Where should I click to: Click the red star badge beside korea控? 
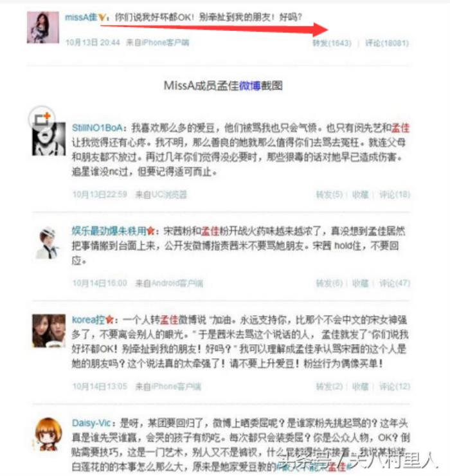pos(109,320)
